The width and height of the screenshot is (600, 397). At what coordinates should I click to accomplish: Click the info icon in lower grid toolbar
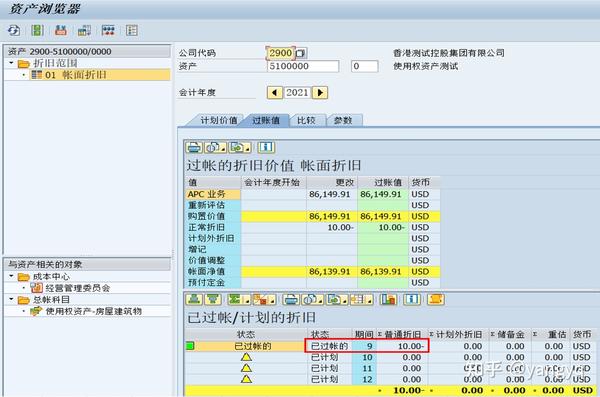[x=412, y=299]
